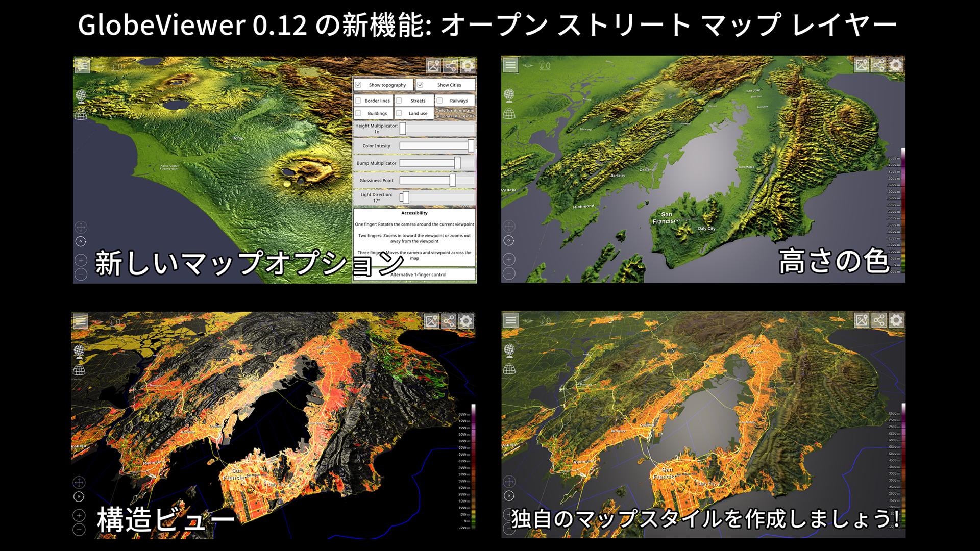This screenshot has width=980, height=551.
Task: Click the Vallejo label in 構造ビュー screenshot
Action: coord(79,445)
